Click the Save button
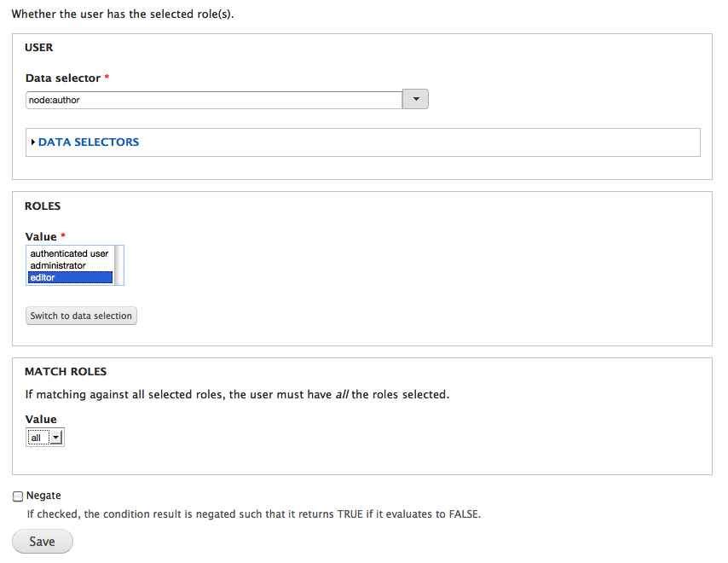The width and height of the screenshot is (728, 563). [x=43, y=542]
